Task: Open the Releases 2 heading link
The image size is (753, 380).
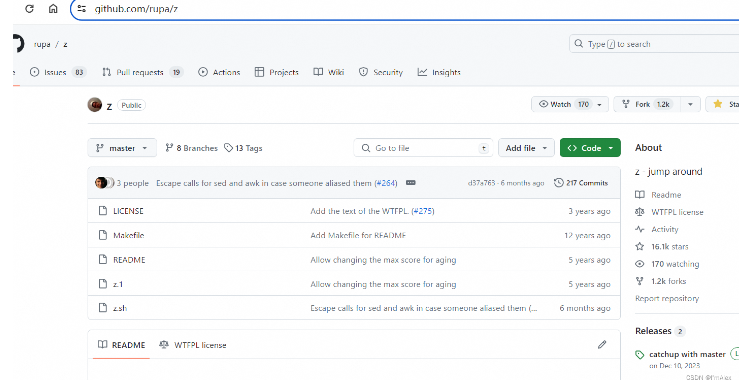Action: 660,331
